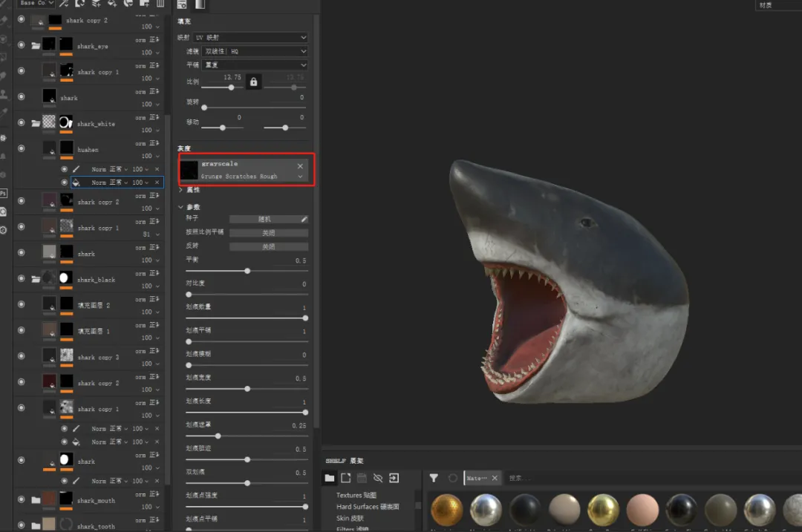Click the delete layer trash icon
This screenshot has height=532, width=802.
160,4
